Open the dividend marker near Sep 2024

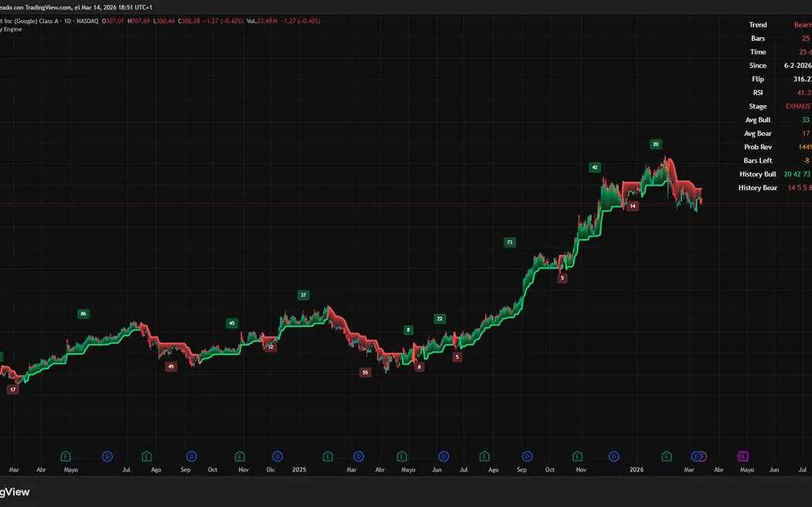pos(191,456)
